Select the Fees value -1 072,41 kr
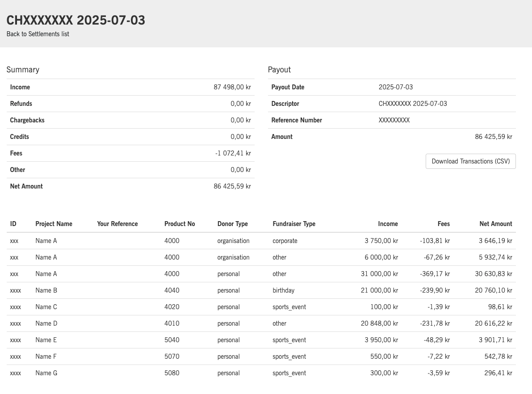The width and height of the screenshot is (532, 394). (x=233, y=153)
